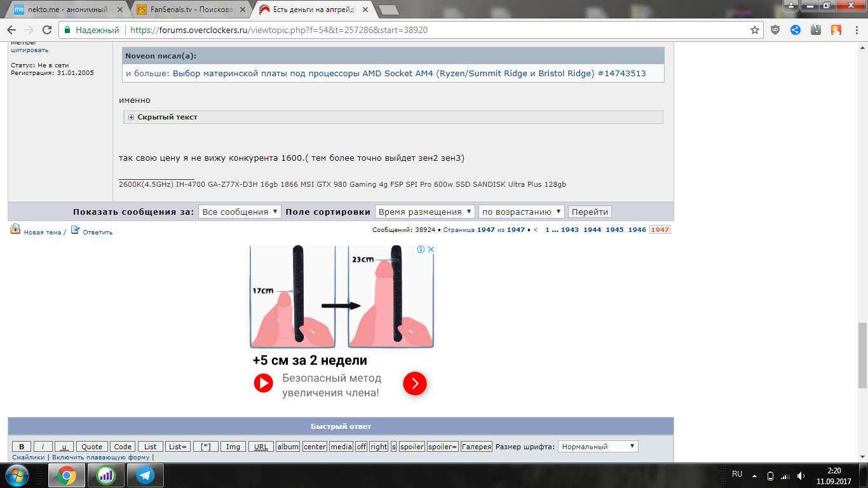Screen dimensions: 868x488
Task: Click the Ответить link
Action: [97, 233]
